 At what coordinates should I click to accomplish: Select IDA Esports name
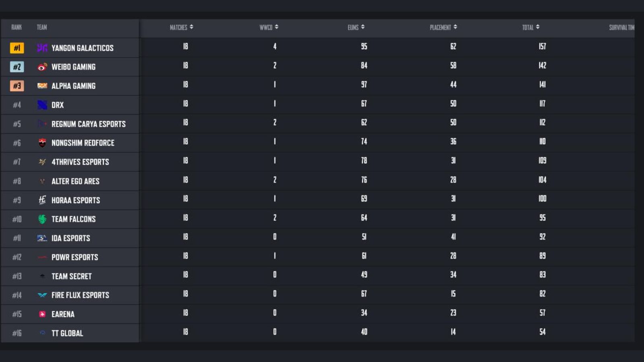pyautogui.click(x=71, y=238)
